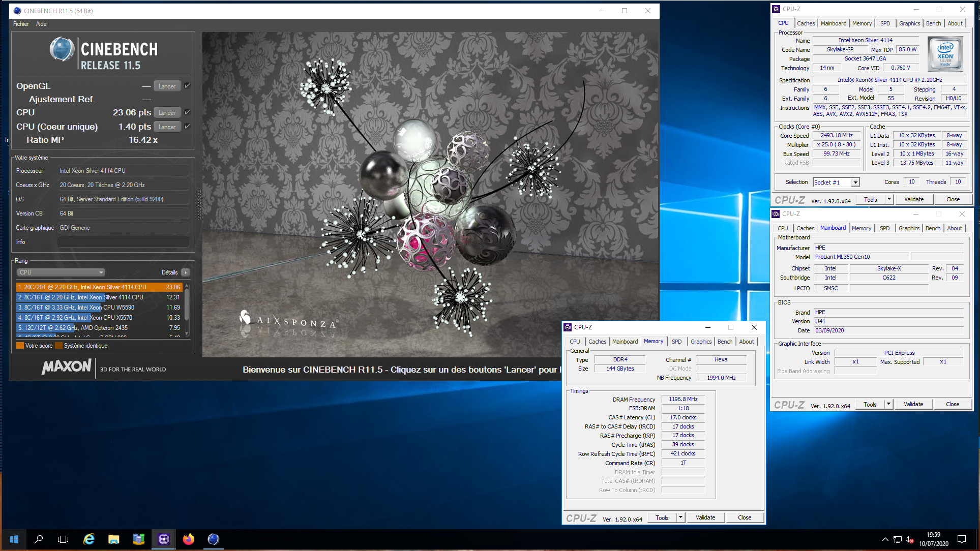
Task: Click the ProLiant ML350 Gen10 model field
Action: (862, 257)
